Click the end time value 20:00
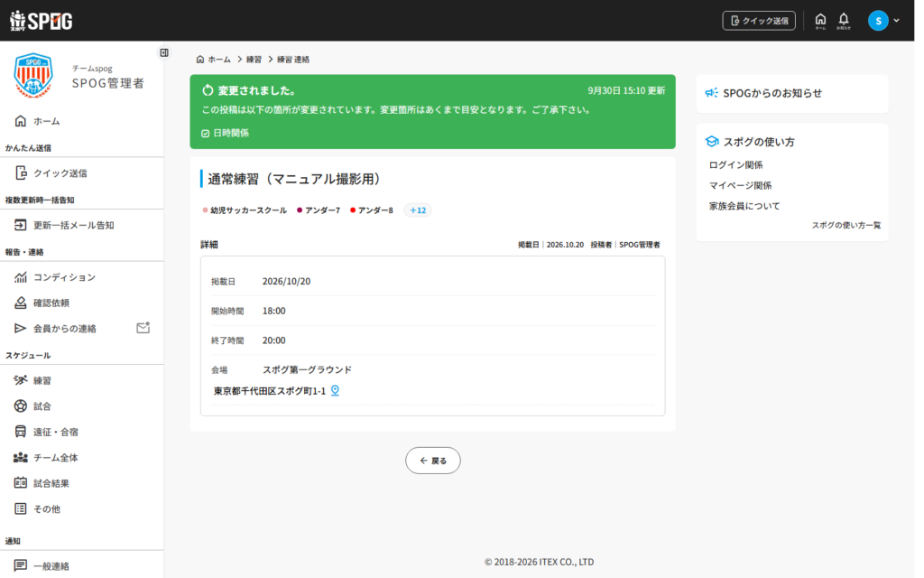The image size is (924, 578). point(274,340)
